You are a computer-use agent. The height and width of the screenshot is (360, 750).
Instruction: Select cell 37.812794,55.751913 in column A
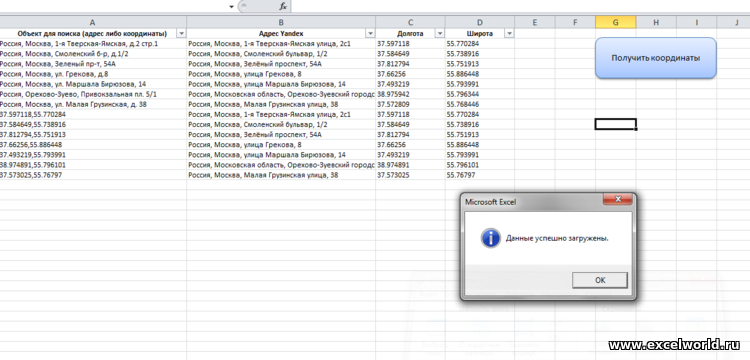point(93,134)
